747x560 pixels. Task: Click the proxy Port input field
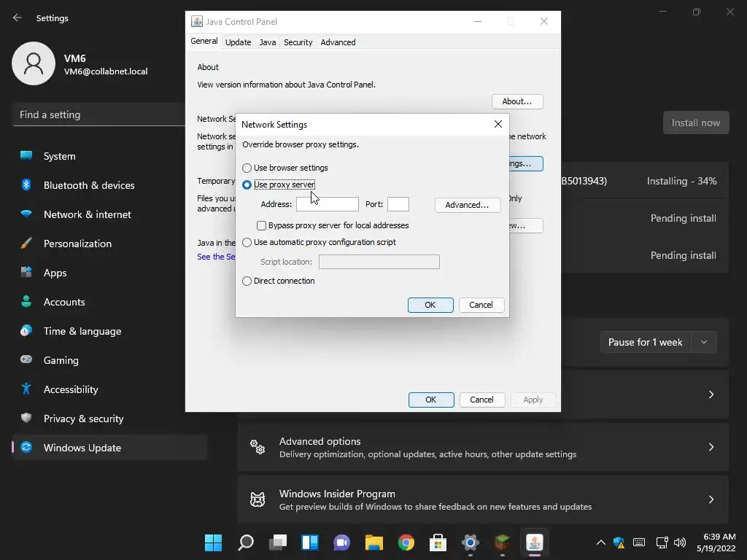[398, 204]
